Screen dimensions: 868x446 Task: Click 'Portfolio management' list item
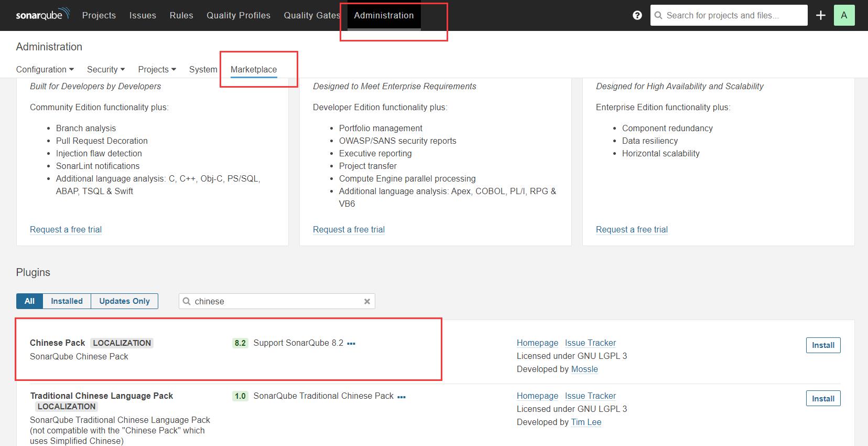pyautogui.click(x=381, y=128)
